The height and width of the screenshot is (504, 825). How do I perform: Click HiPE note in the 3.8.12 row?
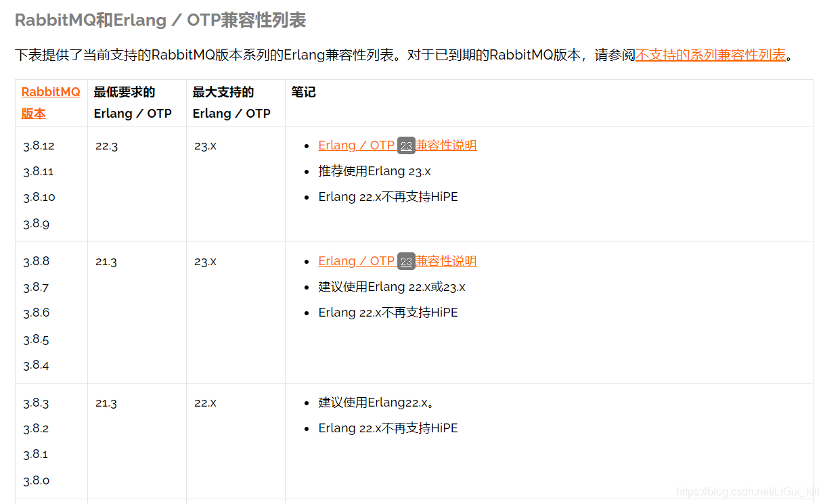(x=388, y=197)
